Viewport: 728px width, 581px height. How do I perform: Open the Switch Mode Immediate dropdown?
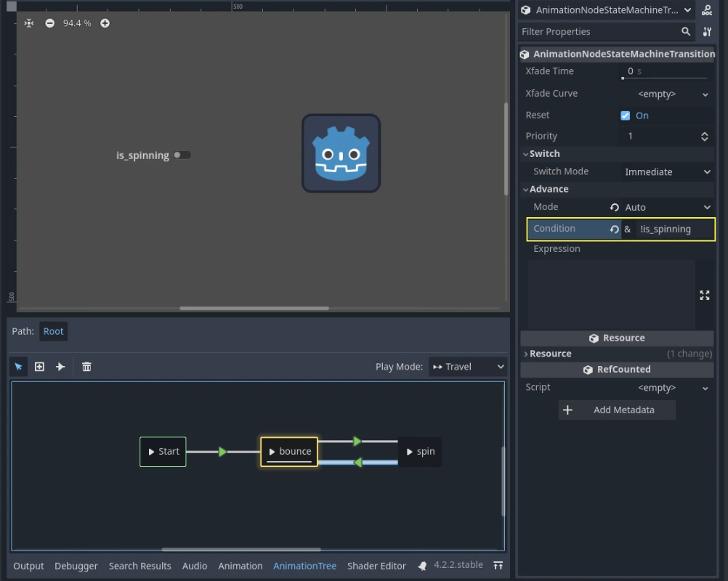(x=667, y=172)
